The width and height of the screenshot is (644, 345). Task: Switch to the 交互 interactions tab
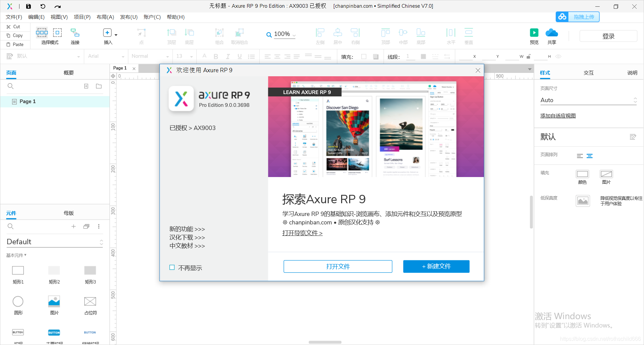click(589, 73)
